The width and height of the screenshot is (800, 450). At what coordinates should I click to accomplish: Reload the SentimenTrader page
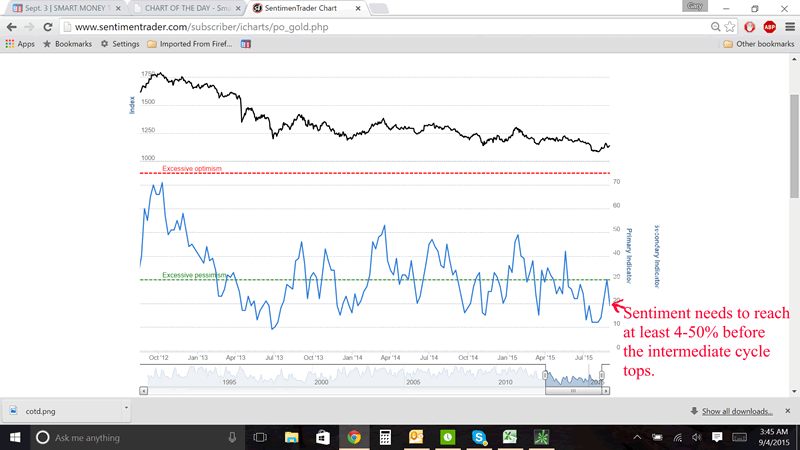(x=47, y=27)
